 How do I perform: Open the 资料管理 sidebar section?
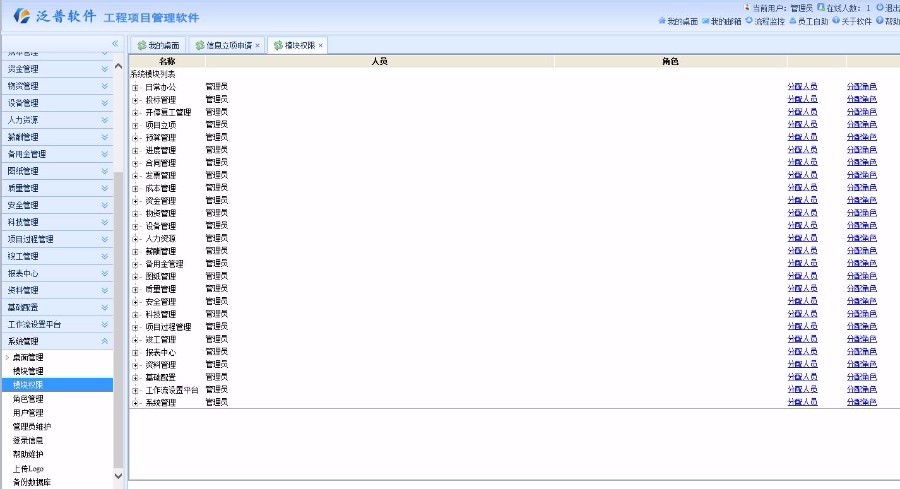click(x=57, y=290)
